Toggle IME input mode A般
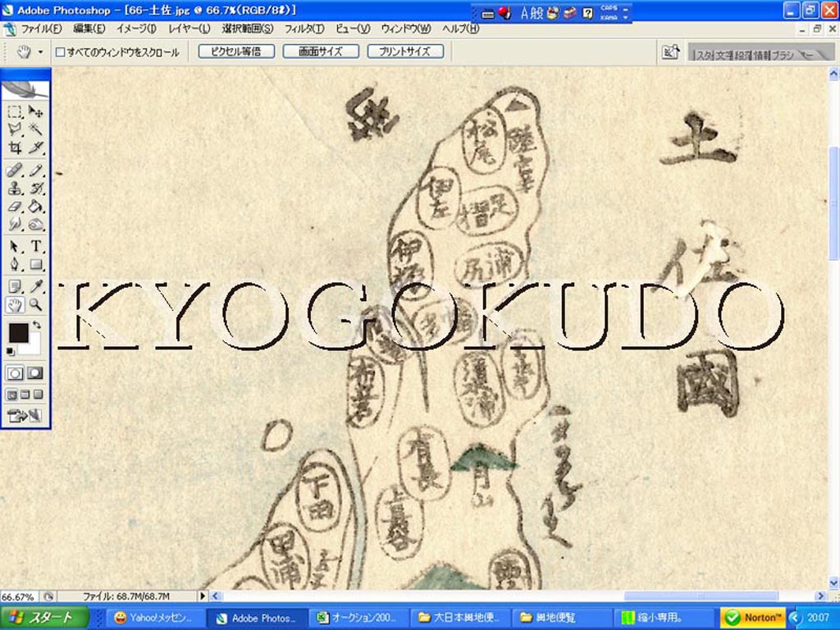 [x=532, y=13]
